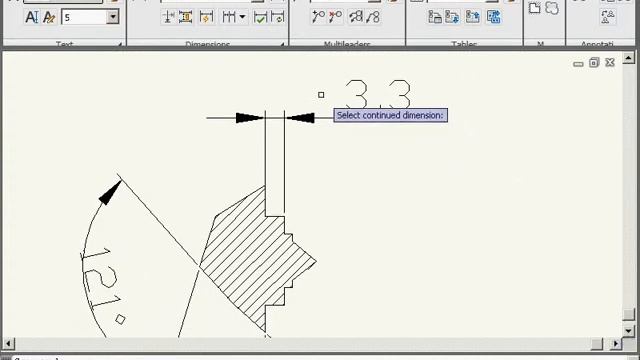Open the Check Spelling tool

(x=49, y=17)
